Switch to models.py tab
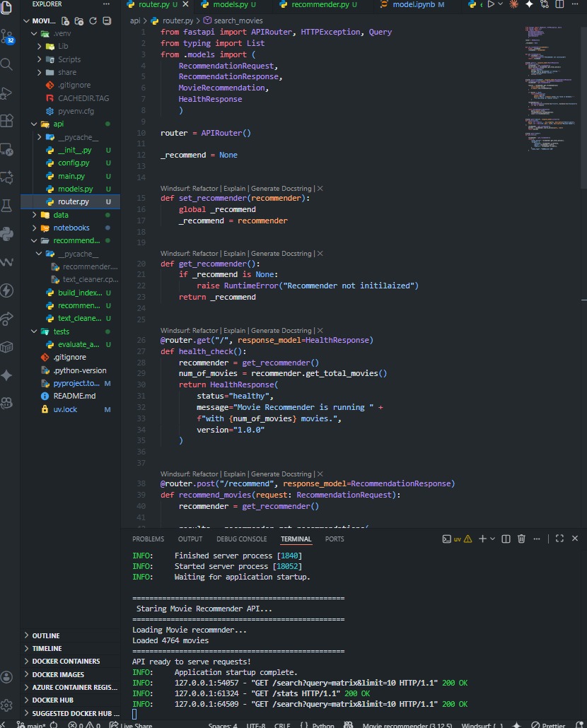This screenshot has width=587, height=728. pos(230,4)
